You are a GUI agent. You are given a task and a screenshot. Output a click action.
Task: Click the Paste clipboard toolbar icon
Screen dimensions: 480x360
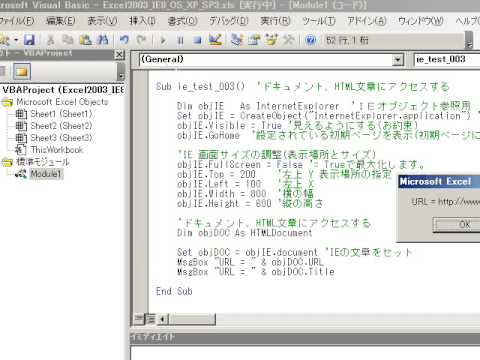tap(85, 40)
